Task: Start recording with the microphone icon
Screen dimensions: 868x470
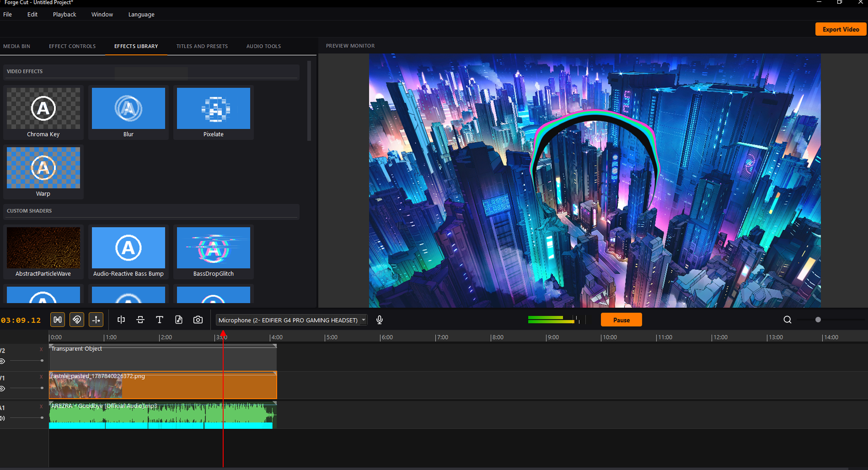Action: (x=380, y=320)
